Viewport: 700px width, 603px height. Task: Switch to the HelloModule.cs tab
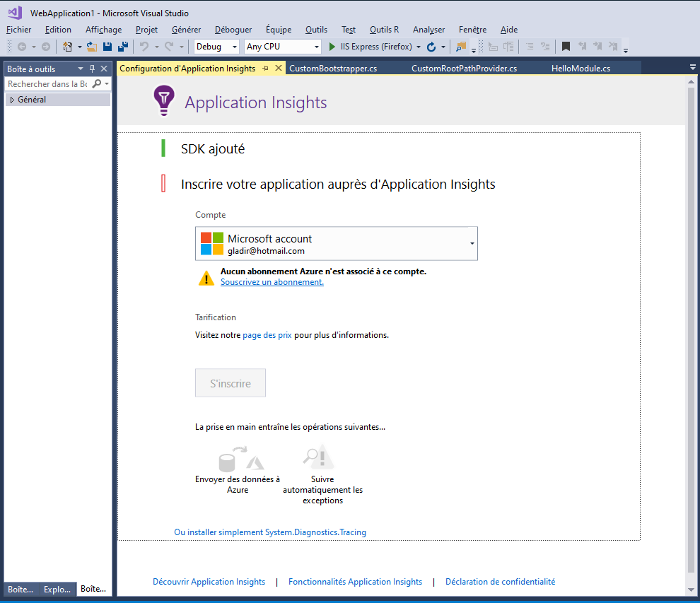(x=580, y=69)
